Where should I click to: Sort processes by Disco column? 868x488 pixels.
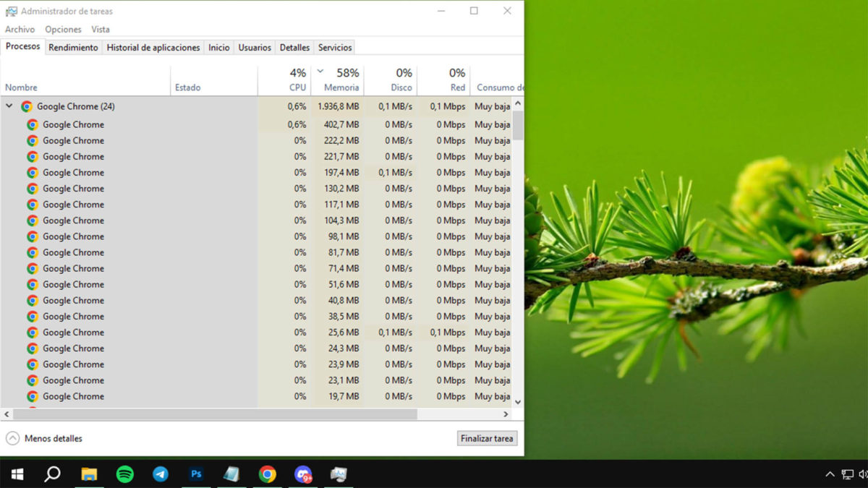(x=391, y=80)
